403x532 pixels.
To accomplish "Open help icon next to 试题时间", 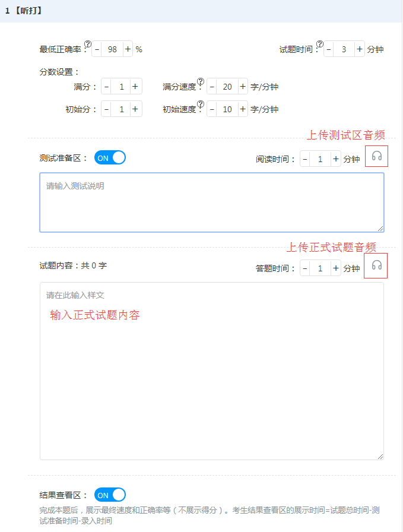I will pos(319,44).
